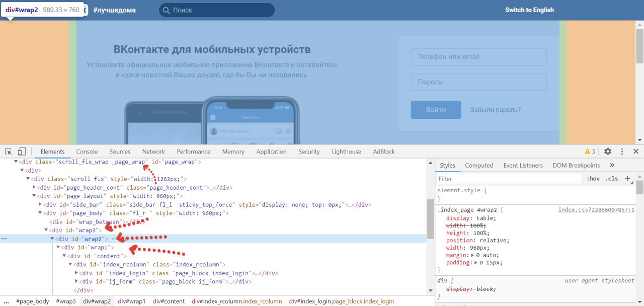
Task: Open the Lighthouse tab
Action: (x=346, y=151)
